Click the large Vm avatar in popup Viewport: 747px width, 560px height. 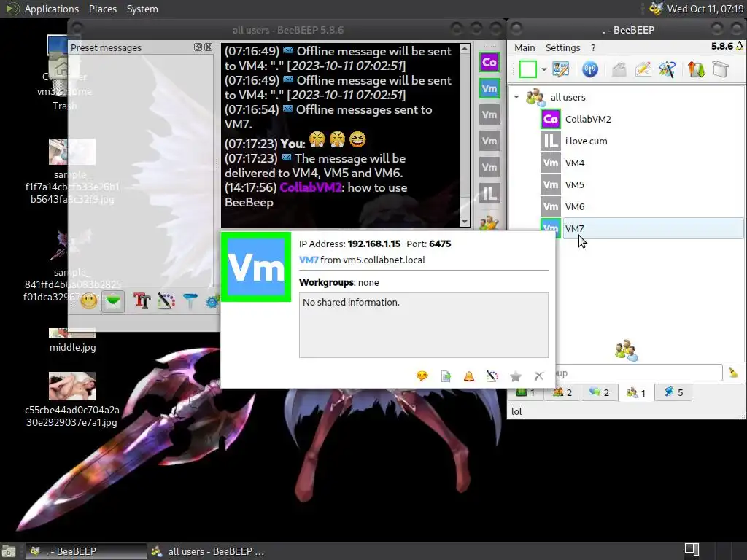(x=256, y=267)
